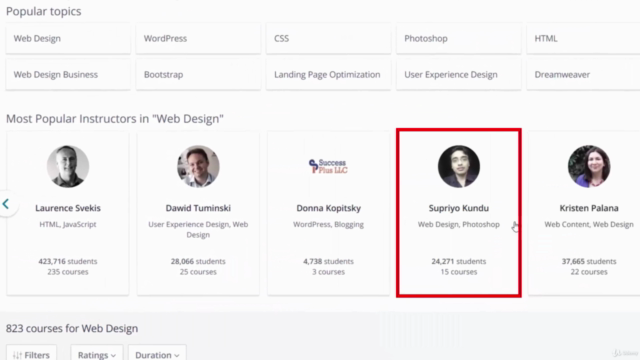Image resolution: width=640 pixels, height=360 pixels.
Task: Open User Experience Design topic
Action: pos(459,75)
